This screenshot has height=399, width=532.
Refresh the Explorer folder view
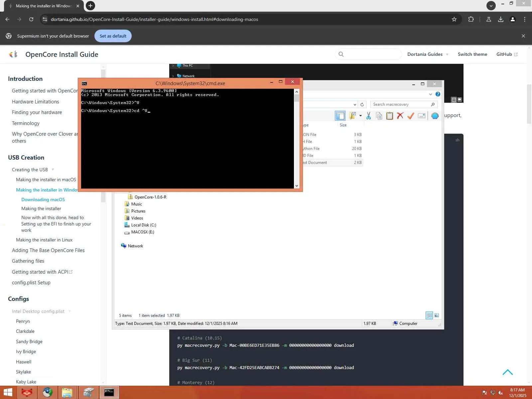[362, 104]
